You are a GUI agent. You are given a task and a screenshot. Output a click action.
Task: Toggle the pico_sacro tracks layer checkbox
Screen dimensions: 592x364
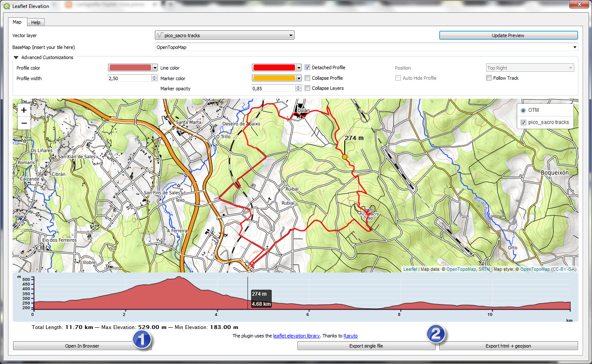click(523, 122)
